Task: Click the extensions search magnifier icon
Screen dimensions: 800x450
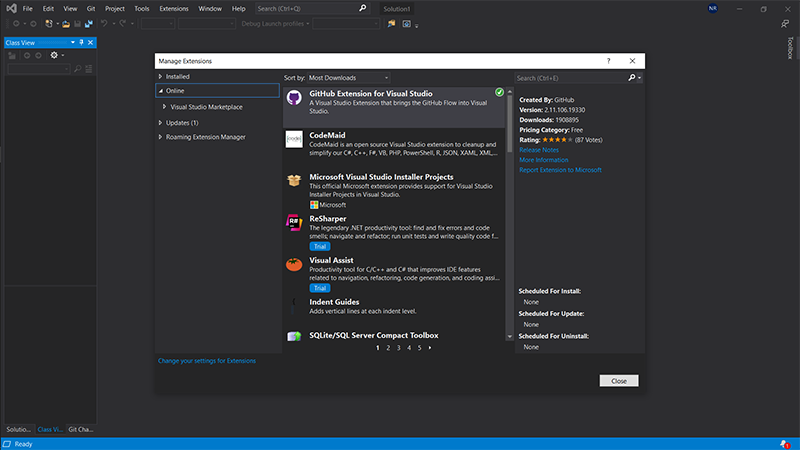Action: pyautogui.click(x=632, y=78)
